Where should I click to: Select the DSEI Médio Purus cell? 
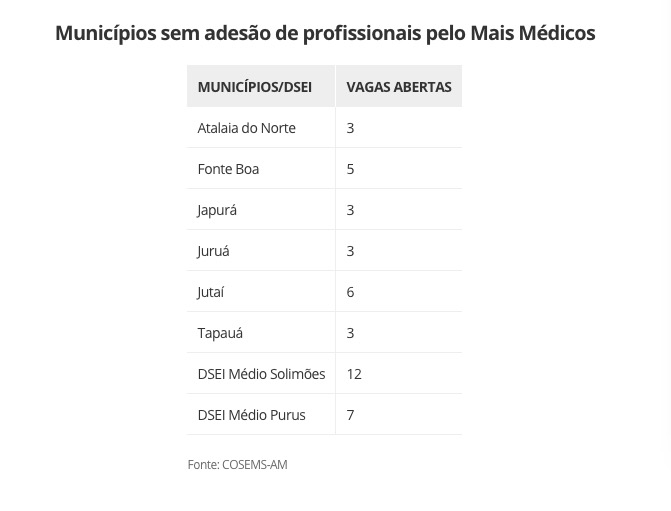click(251, 415)
